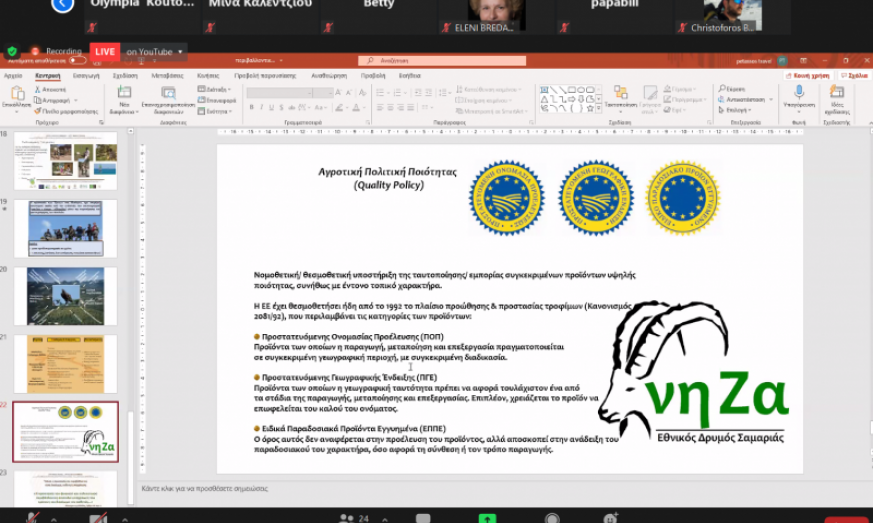Click the Comments button
This screenshot has height=523, width=873.
[855, 75]
